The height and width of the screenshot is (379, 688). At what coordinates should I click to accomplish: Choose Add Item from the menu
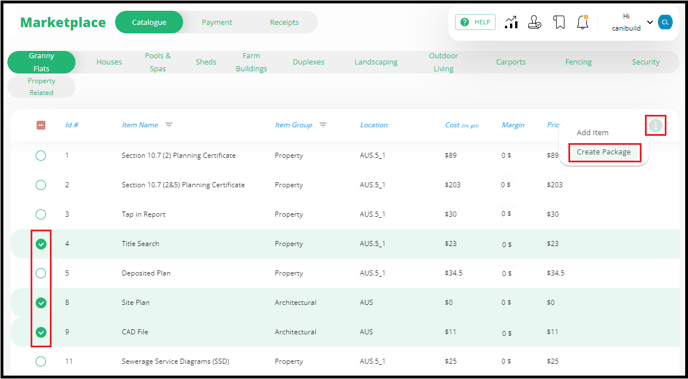(x=592, y=132)
